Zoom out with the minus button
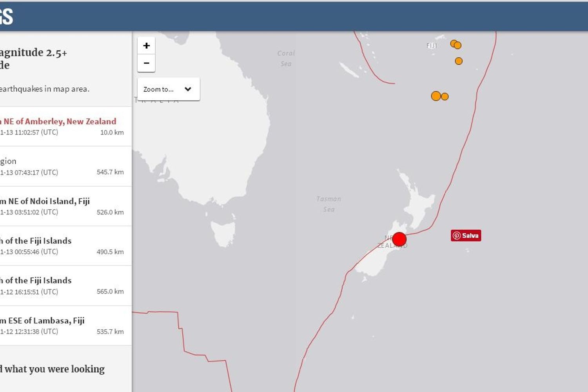Image resolution: width=588 pixels, height=392 pixels. click(146, 63)
